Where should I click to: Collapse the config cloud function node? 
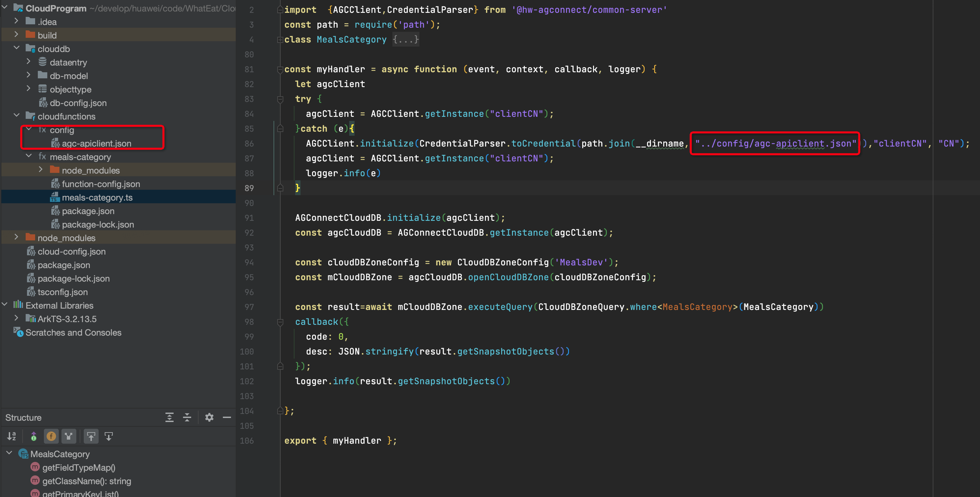pyautogui.click(x=28, y=129)
